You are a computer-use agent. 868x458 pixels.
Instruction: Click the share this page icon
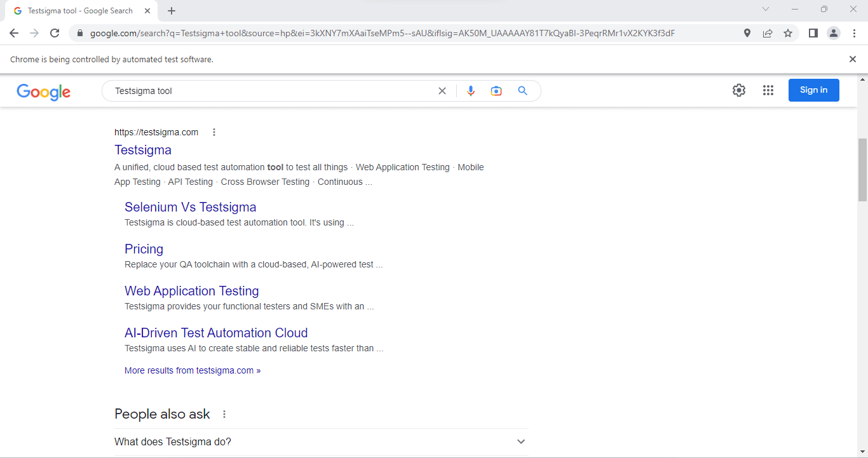pyautogui.click(x=768, y=33)
